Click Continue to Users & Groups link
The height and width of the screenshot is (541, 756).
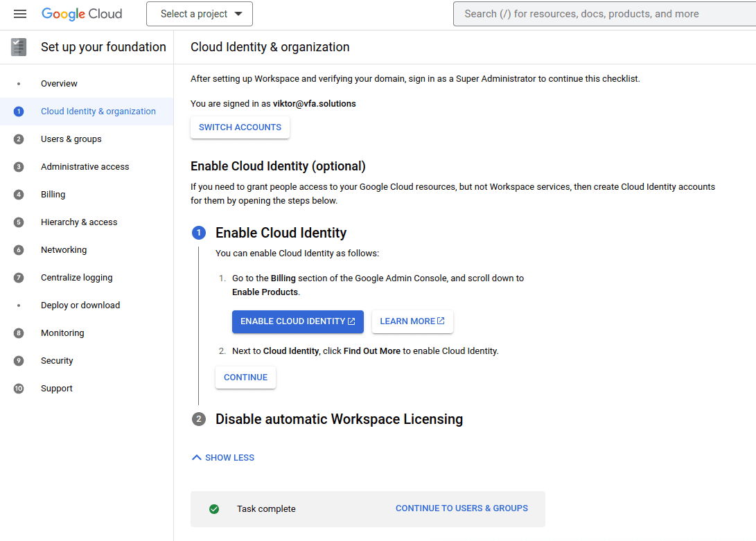click(x=461, y=508)
